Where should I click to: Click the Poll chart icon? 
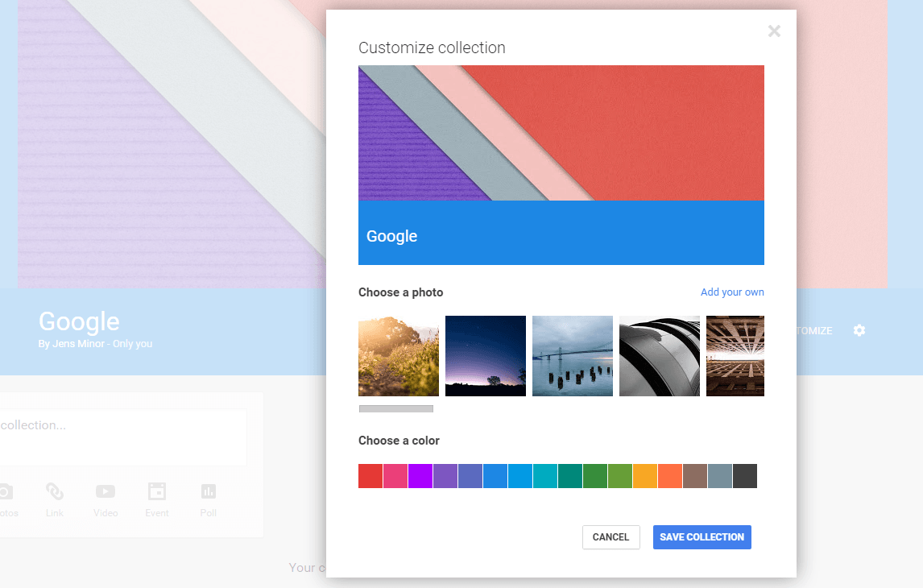point(209,491)
